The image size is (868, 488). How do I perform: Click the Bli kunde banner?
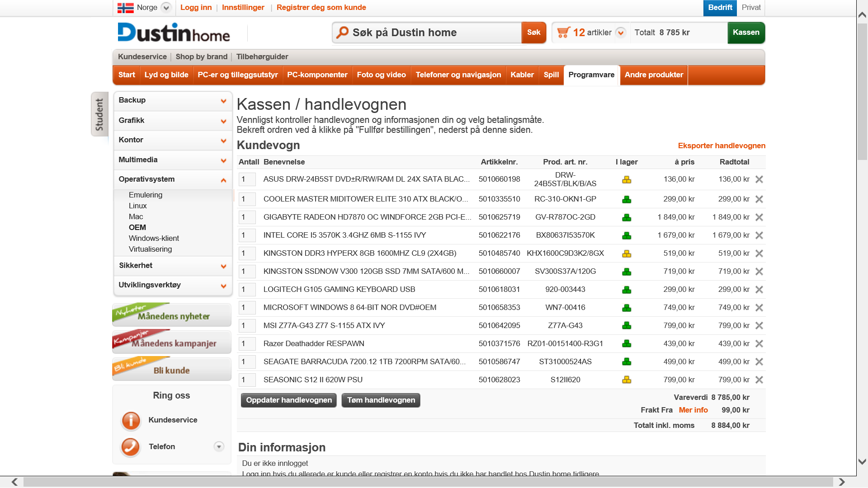(x=172, y=369)
